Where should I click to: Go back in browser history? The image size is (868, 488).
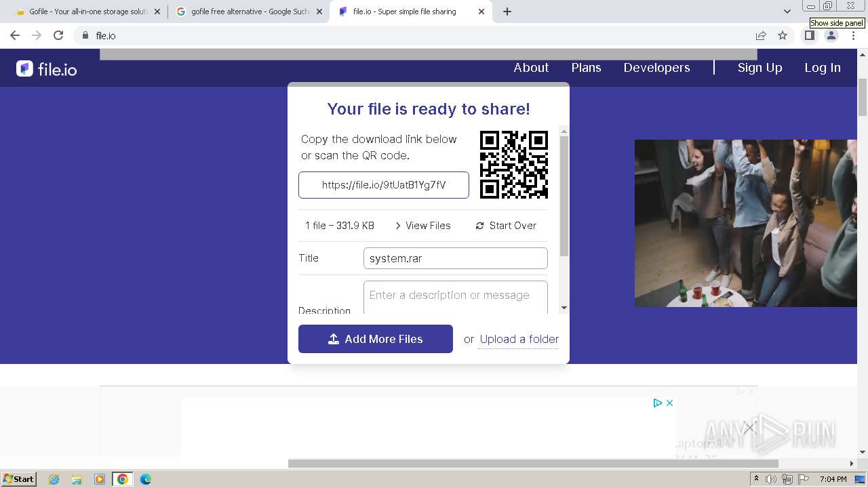[15, 35]
